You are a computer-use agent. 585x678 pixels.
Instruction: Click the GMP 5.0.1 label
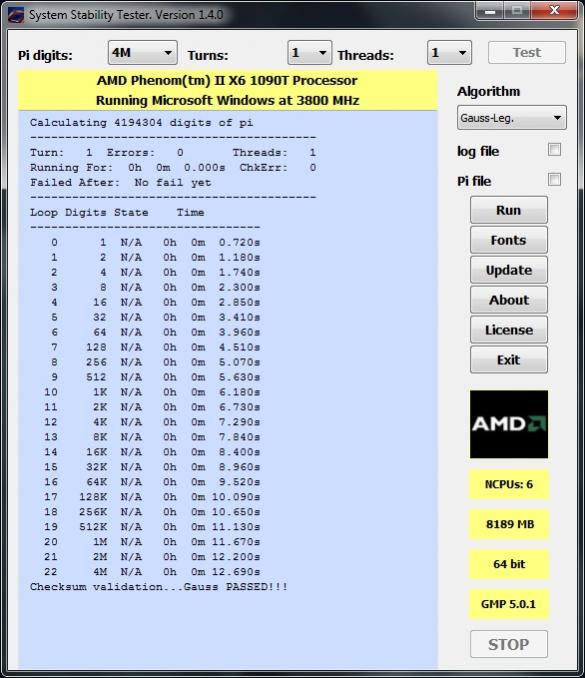[x=509, y=604]
